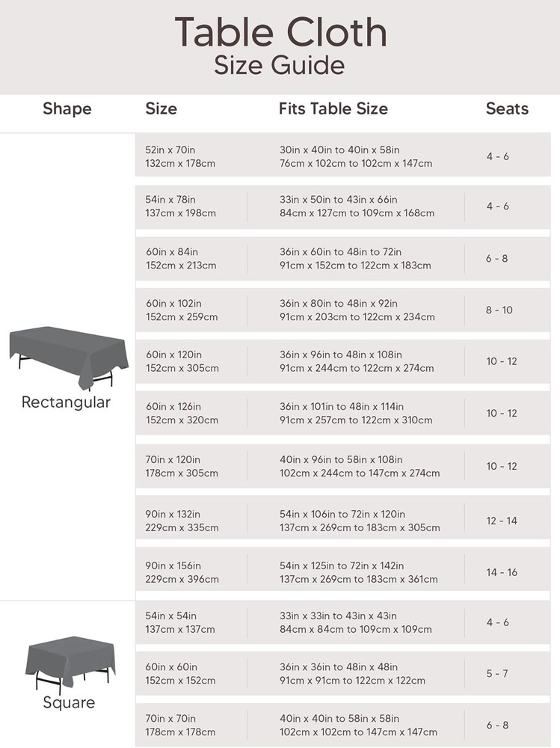The height and width of the screenshot is (748, 560).
Task: Select the Fits Table Size header
Action: 333,108
